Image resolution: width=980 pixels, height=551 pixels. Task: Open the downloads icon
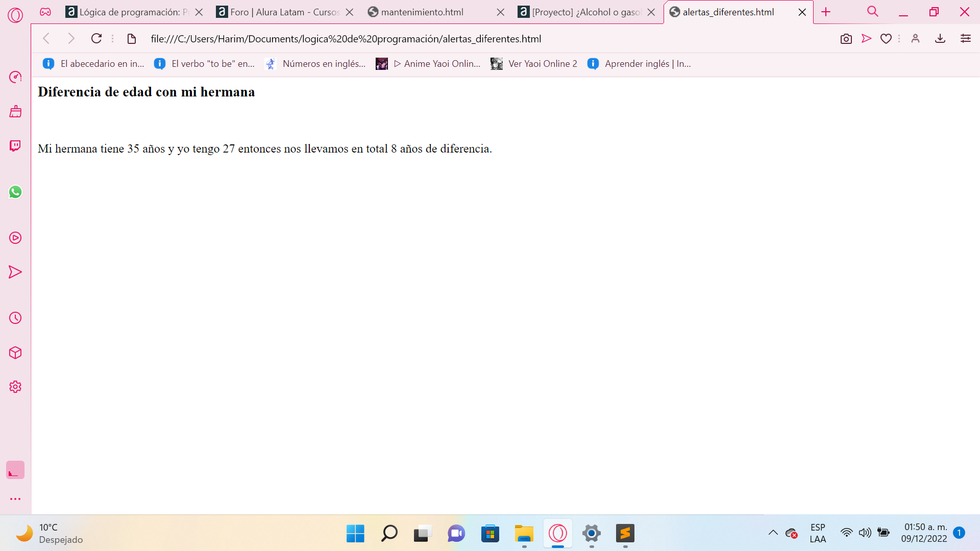pos(940,38)
